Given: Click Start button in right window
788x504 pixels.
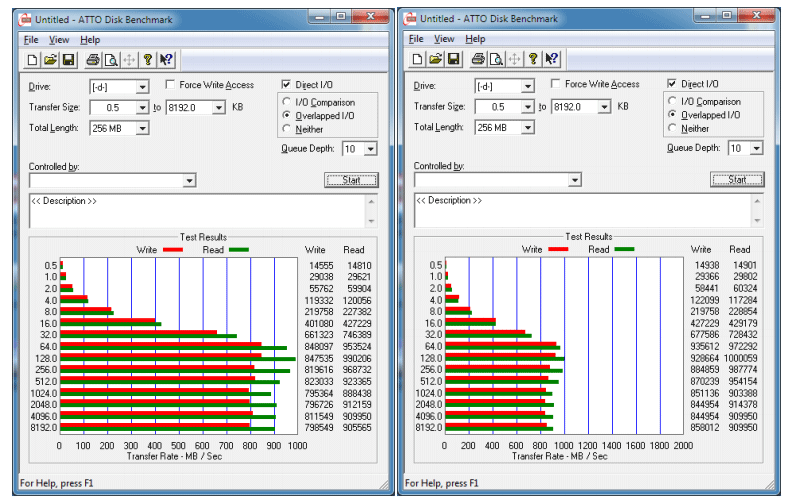Looking at the screenshot, I should pos(737,179).
